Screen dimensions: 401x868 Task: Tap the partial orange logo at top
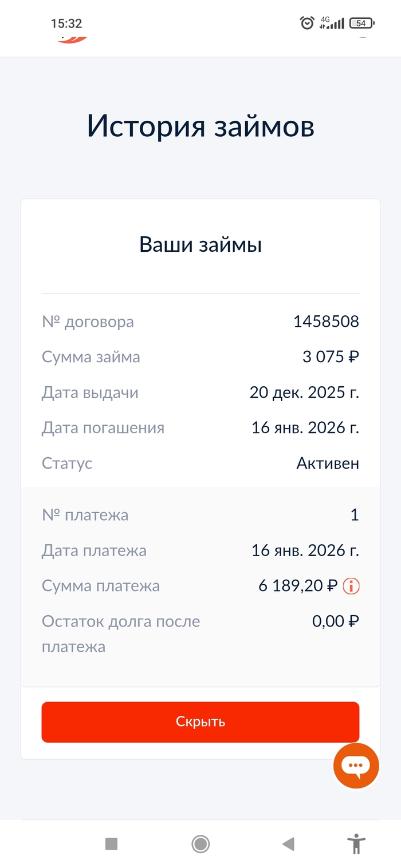pyautogui.click(x=72, y=39)
